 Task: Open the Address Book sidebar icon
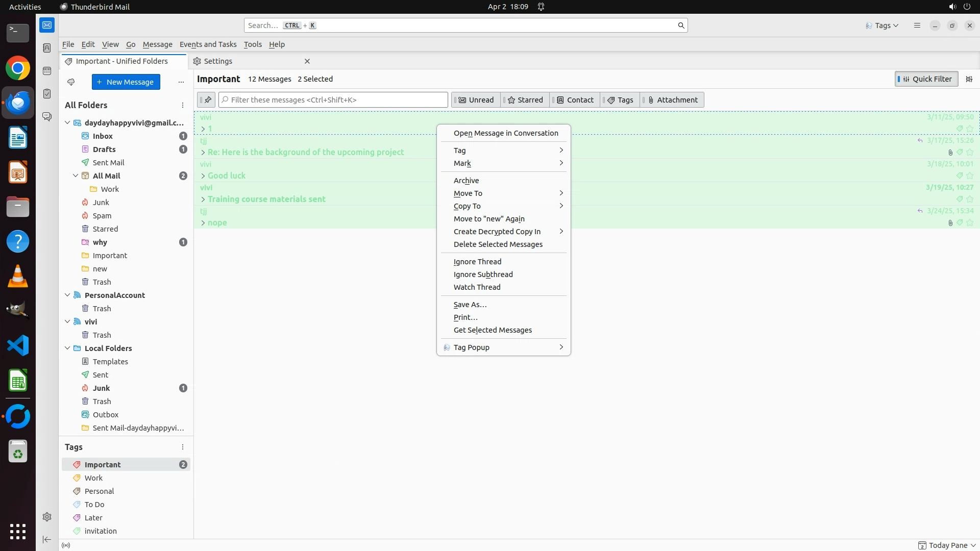point(47,48)
